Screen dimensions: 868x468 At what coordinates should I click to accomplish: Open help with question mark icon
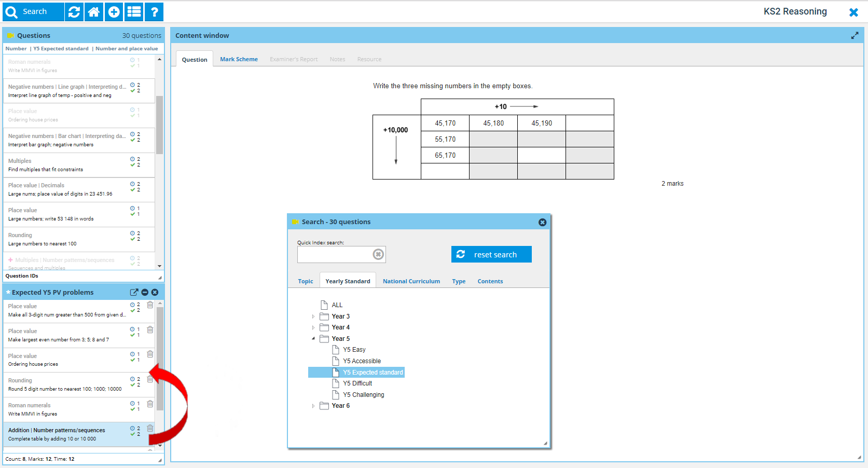pyautogui.click(x=154, y=12)
